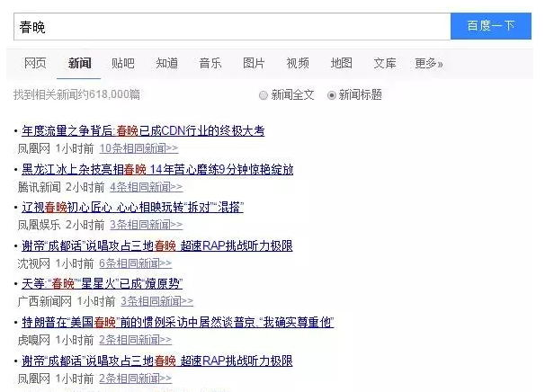This screenshot has height=392, width=545.
Task: Expand the 更多» menu
Action: (429, 63)
